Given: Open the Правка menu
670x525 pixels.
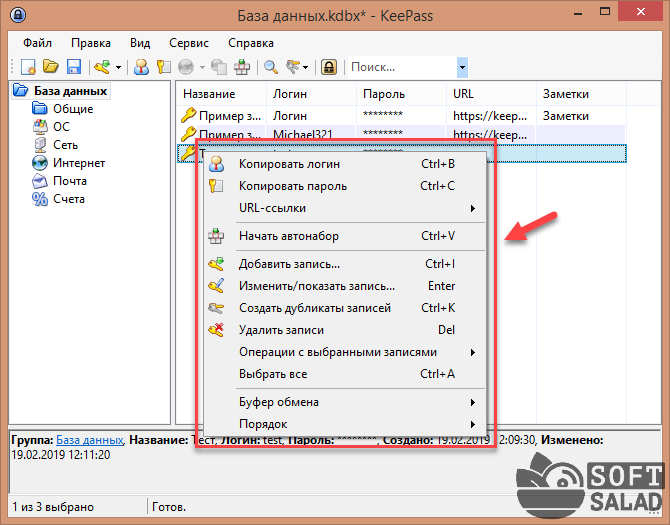Looking at the screenshot, I should (91, 43).
